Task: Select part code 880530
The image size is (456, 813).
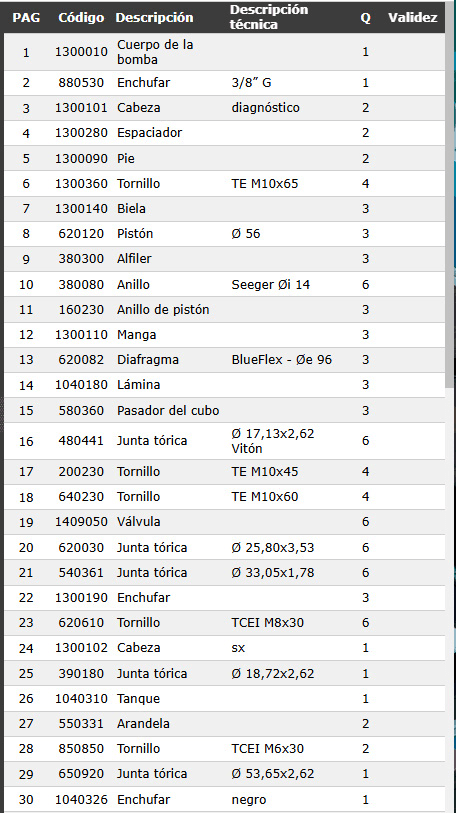Action: point(81,83)
